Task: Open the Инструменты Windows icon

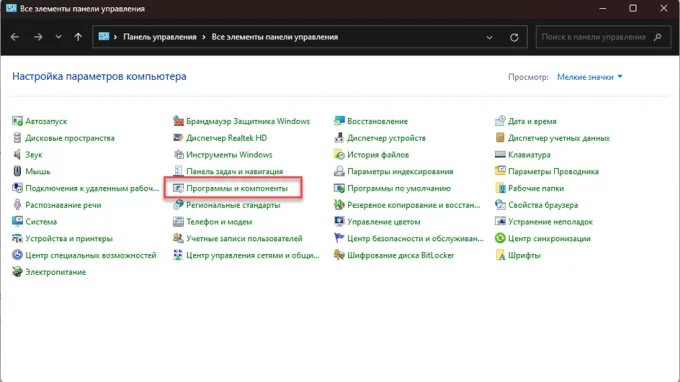Action: click(178, 154)
